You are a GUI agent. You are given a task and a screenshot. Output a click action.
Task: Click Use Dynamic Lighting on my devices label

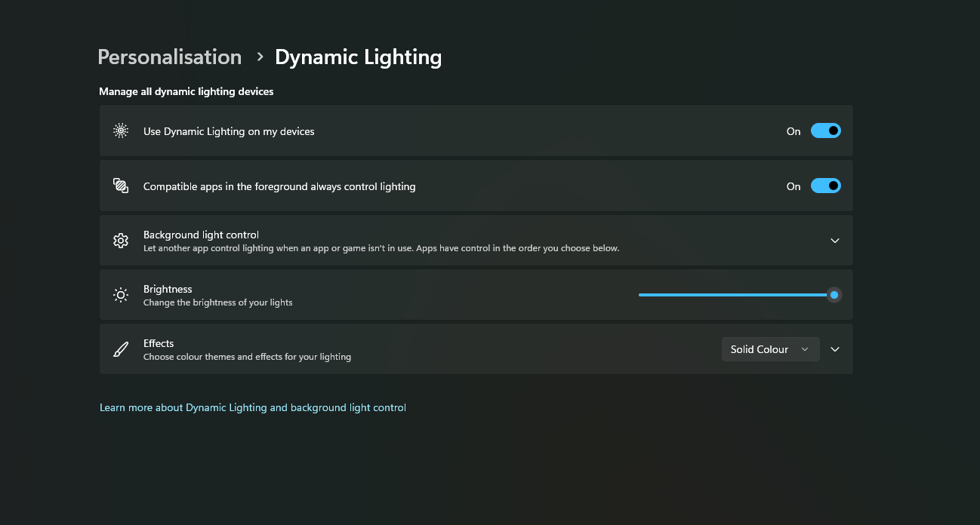point(229,131)
